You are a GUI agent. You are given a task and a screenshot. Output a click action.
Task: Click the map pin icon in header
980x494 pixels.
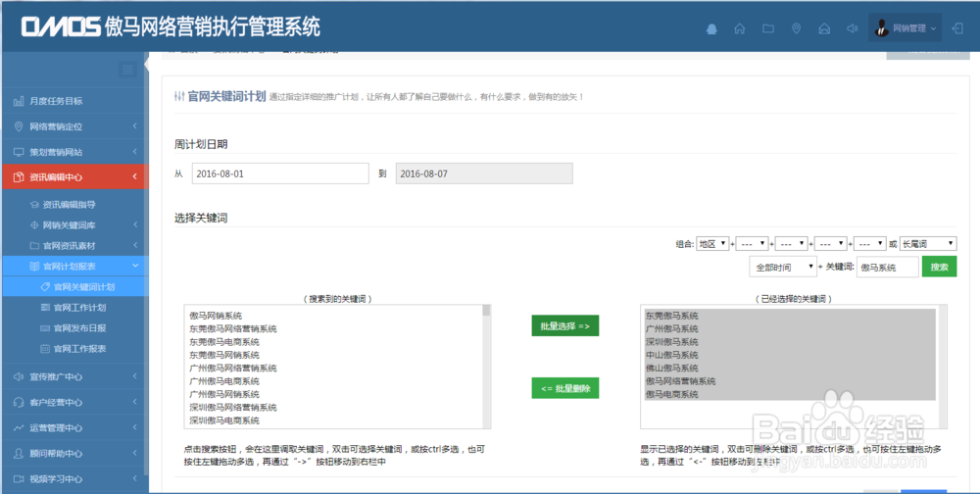click(x=796, y=28)
